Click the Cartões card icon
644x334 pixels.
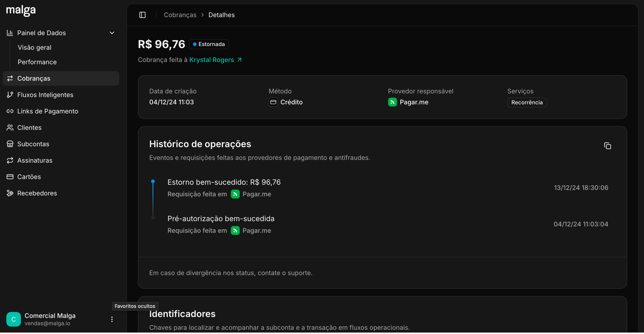(x=10, y=177)
